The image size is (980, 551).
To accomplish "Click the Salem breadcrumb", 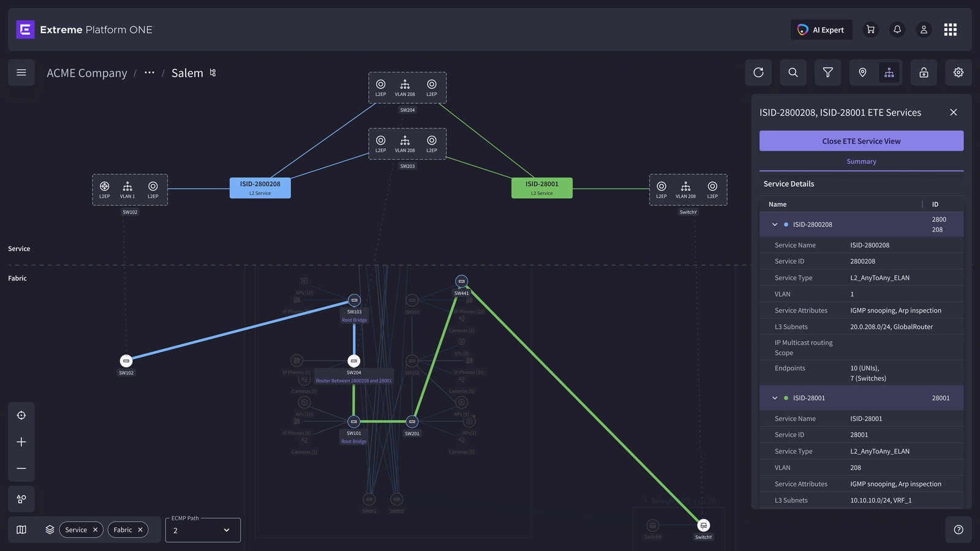I will [187, 73].
